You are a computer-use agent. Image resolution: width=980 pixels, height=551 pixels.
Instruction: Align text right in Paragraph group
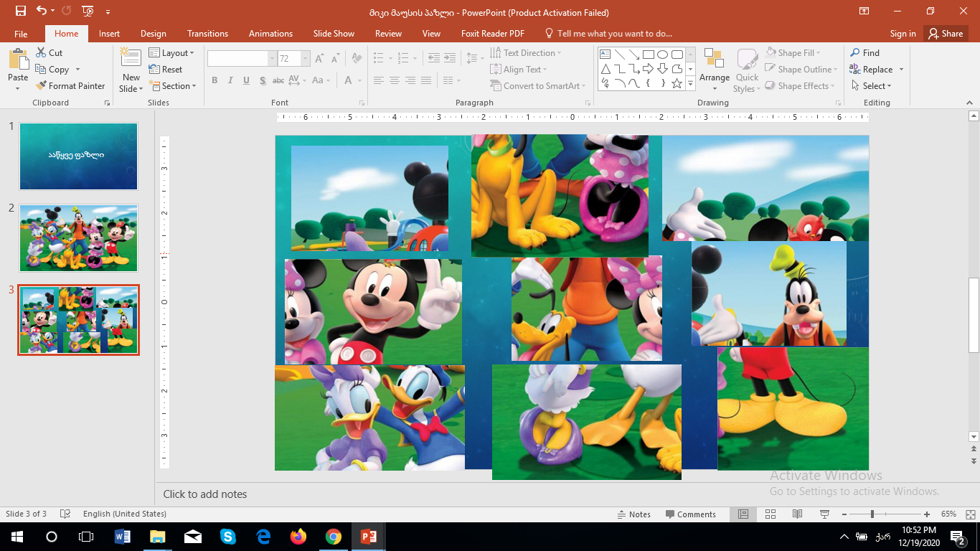pyautogui.click(x=410, y=81)
